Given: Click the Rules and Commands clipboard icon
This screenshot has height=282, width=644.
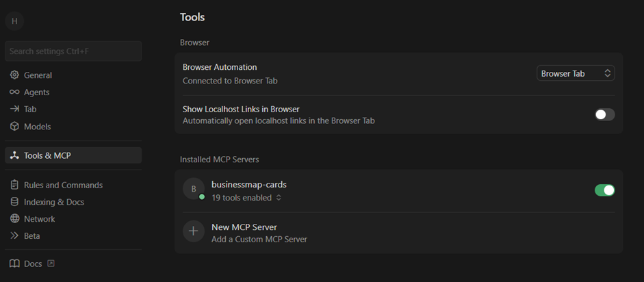Looking at the screenshot, I should tap(14, 185).
